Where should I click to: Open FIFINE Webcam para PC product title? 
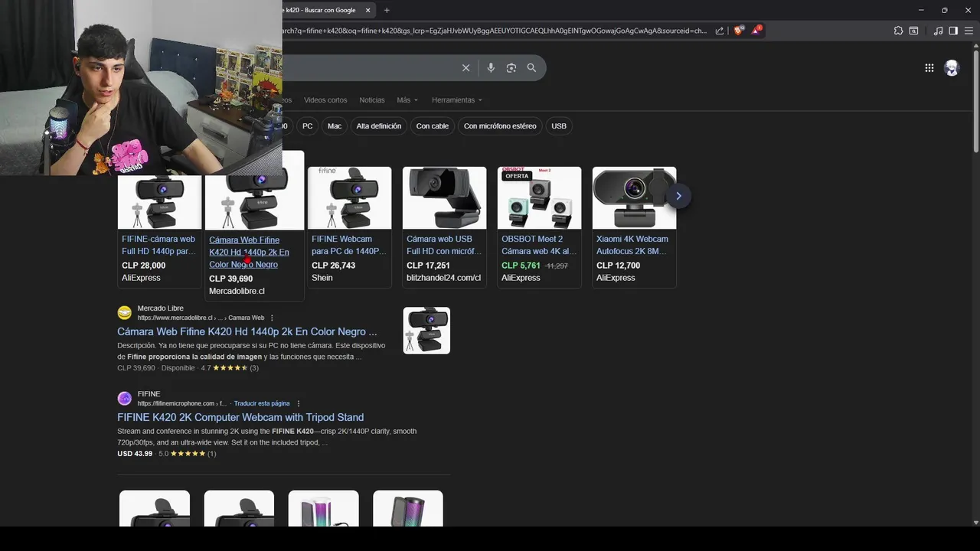[x=348, y=245]
